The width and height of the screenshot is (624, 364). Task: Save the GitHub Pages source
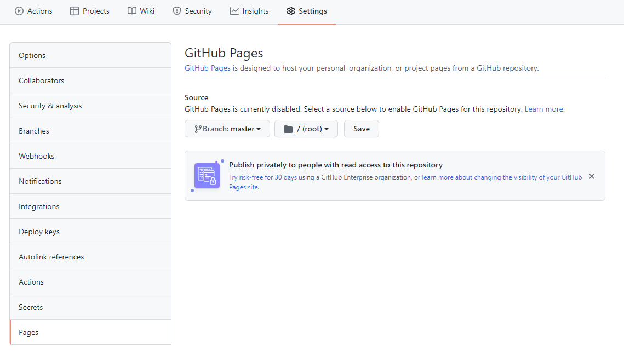[362, 129]
